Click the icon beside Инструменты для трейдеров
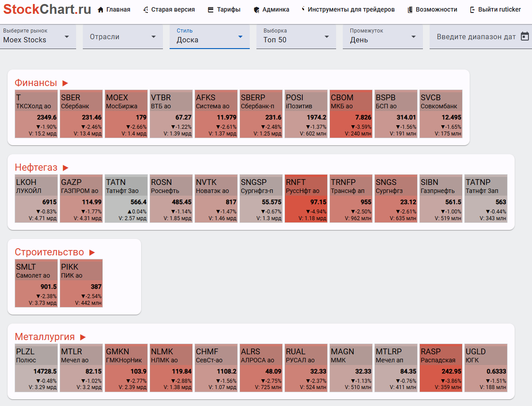Image resolution: width=532 pixels, height=406 pixels. click(x=303, y=9)
